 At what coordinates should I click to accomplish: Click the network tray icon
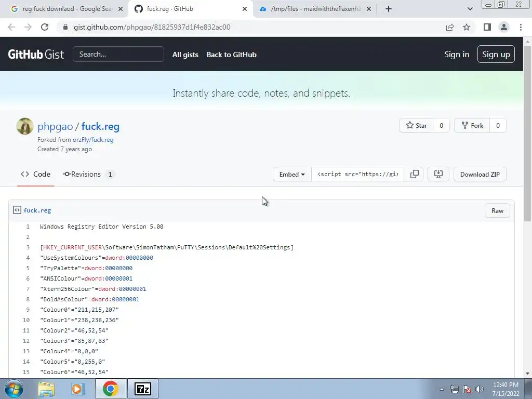(x=454, y=389)
